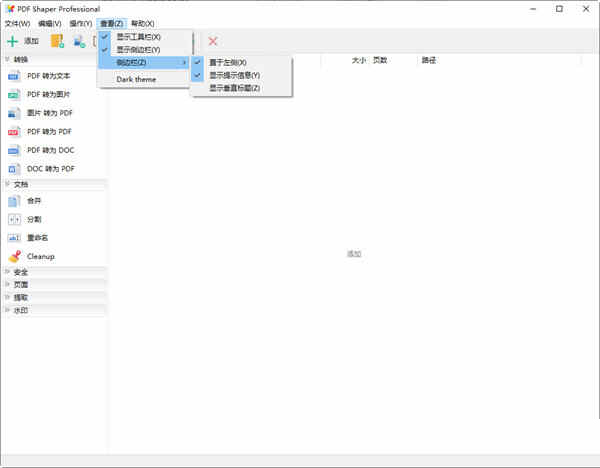
Task: Open the 文件(W) menu
Action: [18, 23]
